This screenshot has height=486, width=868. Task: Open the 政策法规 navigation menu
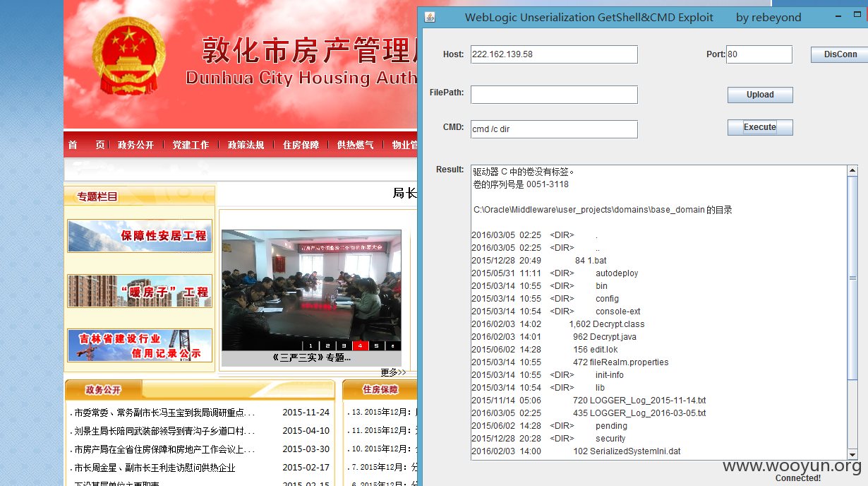tap(246, 145)
